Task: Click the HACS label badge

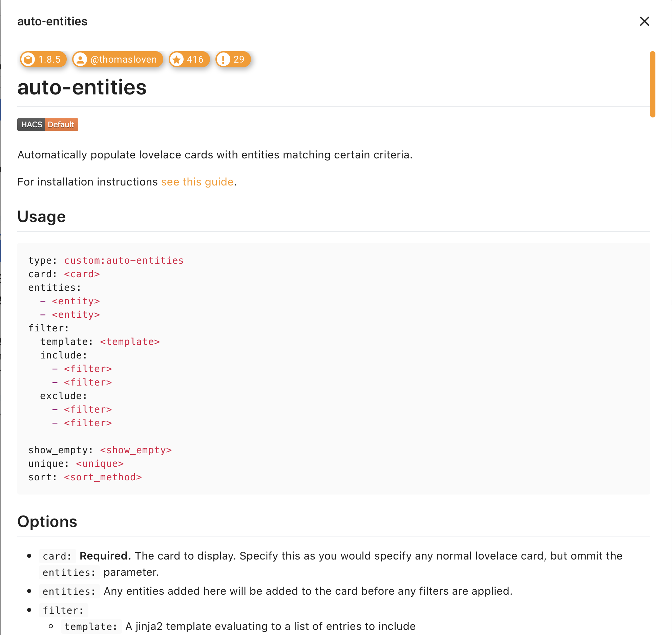Action: click(x=31, y=124)
